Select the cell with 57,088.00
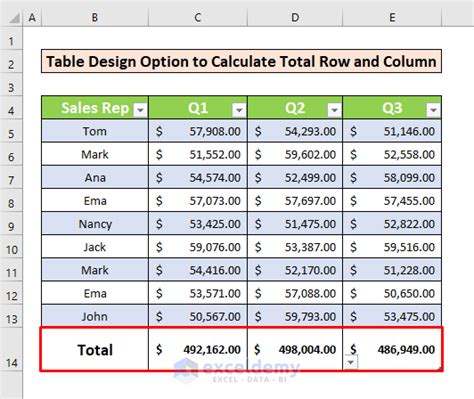Viewport: 474px width, 399px height. tap(295, 293)
